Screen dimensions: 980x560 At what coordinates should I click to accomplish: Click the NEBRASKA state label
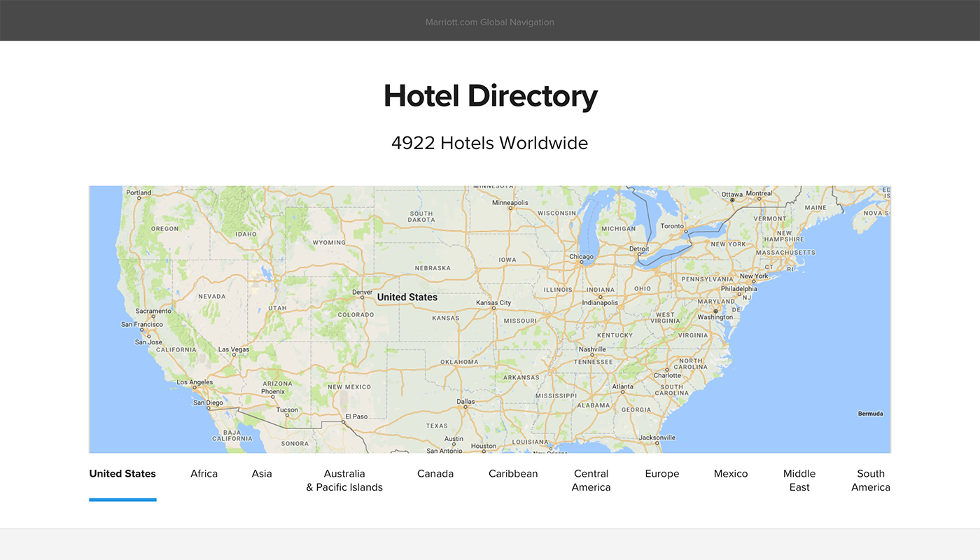433,268
